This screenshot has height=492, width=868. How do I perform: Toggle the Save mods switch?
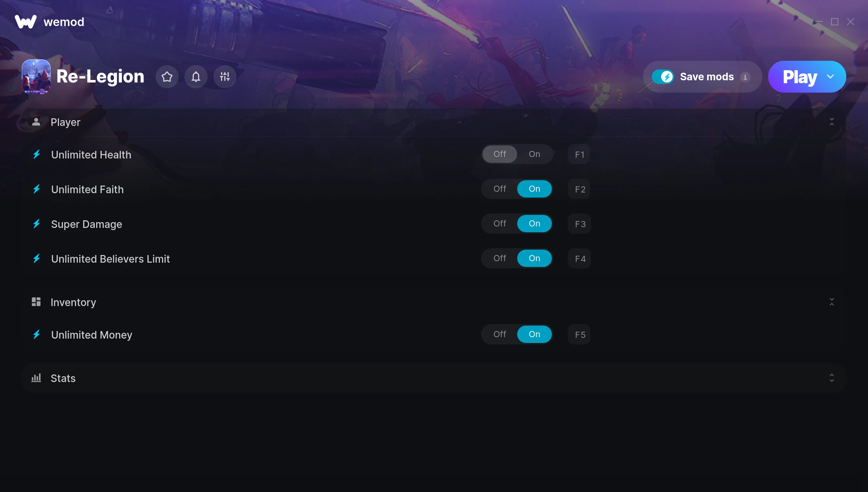pyautogui.click(x=663, y=77)
